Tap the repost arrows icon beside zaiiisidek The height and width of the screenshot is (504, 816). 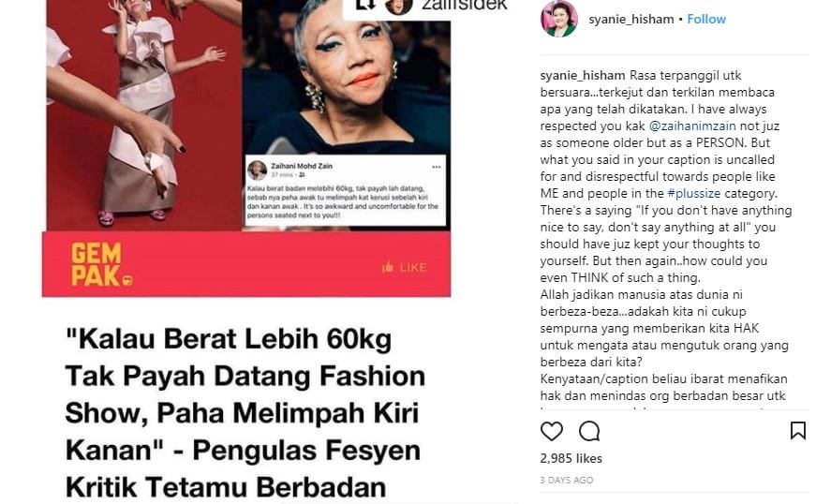pyautogui.click(x=364, y=4)
